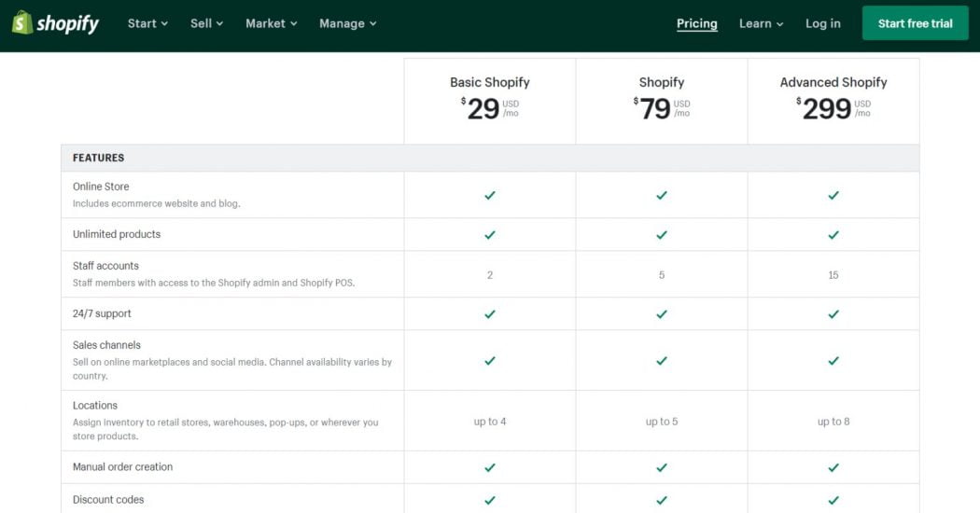Screen dimensions: 980x513
Task: Click the FEATURES section header
Action: click(98, 158)
